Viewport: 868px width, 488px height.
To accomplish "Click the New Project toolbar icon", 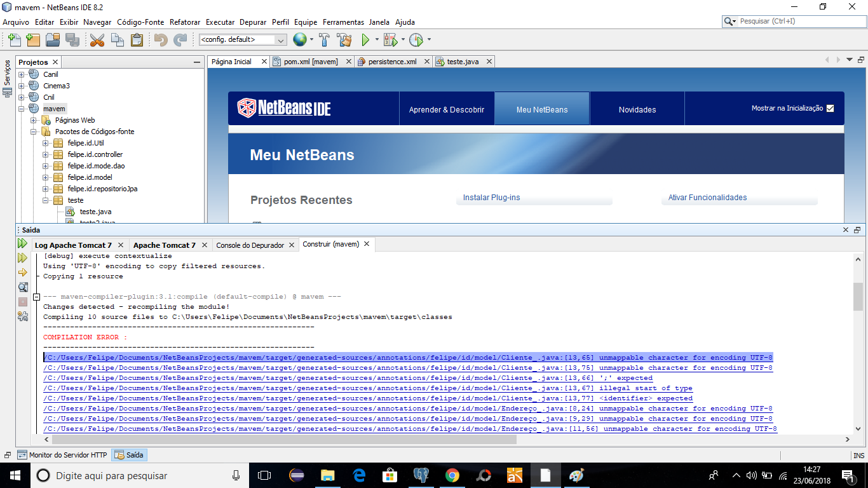I will 33,40.
